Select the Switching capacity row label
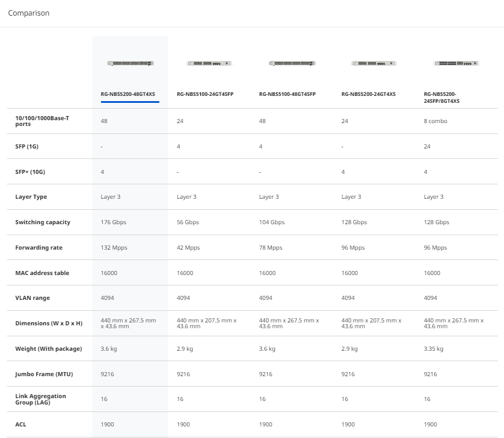 pyautogui.click(x=42, y=222)
